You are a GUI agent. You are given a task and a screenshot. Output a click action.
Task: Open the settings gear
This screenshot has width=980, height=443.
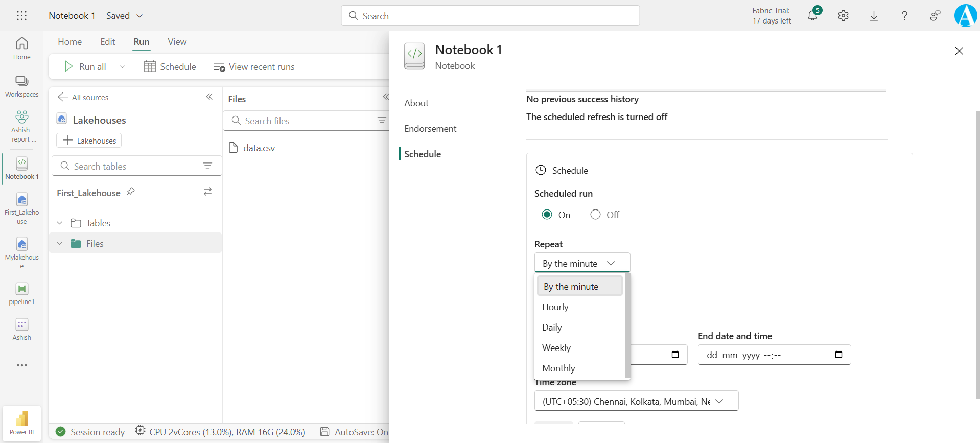843,16
